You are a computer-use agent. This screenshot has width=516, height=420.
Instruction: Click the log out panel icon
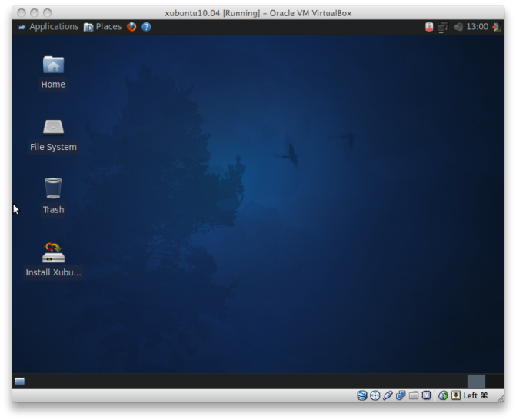[496, 27]
